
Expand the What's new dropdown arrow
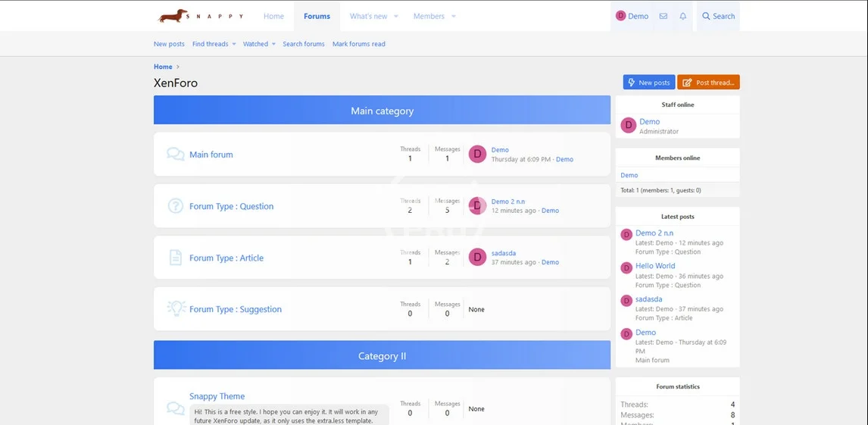point(396,16)
